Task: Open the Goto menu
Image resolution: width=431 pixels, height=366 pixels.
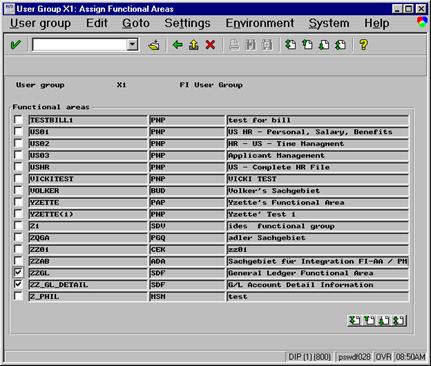Action: click(x=136, y=23)
